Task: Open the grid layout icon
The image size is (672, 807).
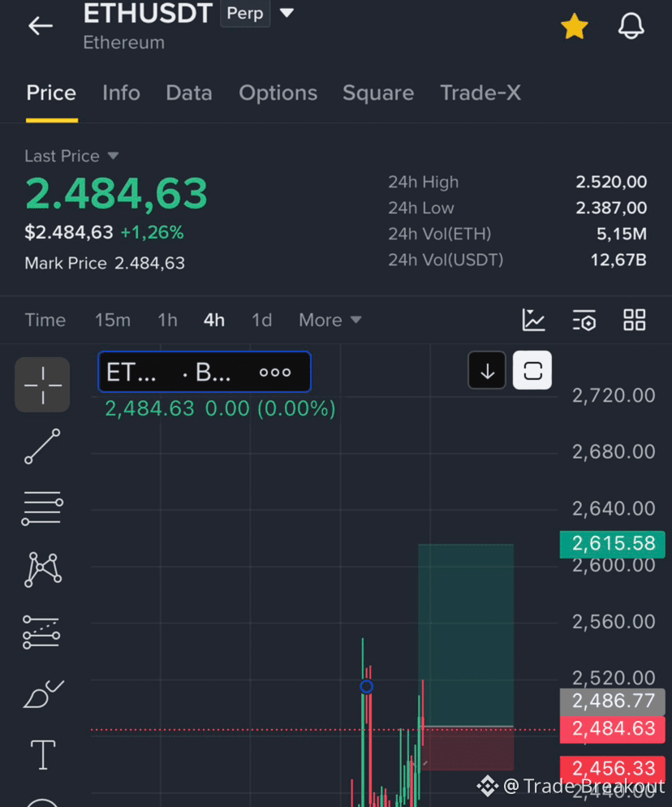Action: click(x=634, y=320)
